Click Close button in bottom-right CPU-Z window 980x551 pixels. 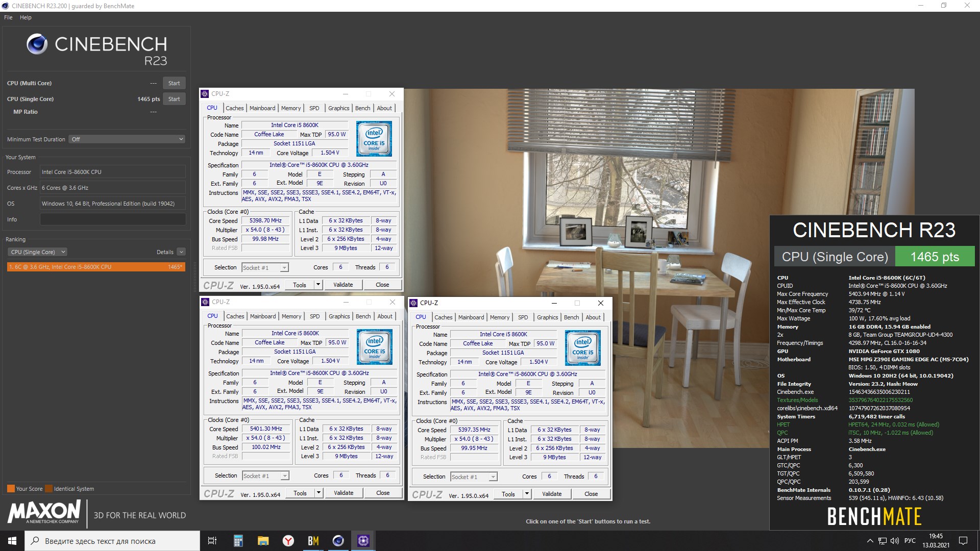pos(591,494)
